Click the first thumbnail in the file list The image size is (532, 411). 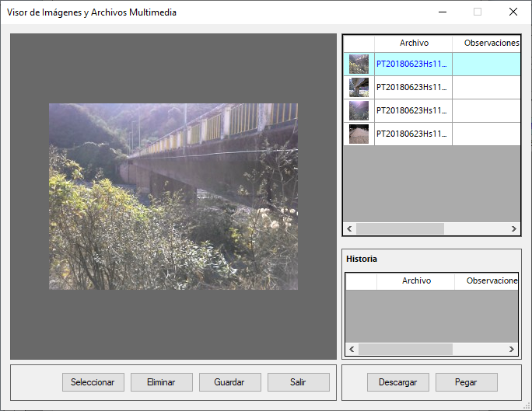tap(359, 64)
